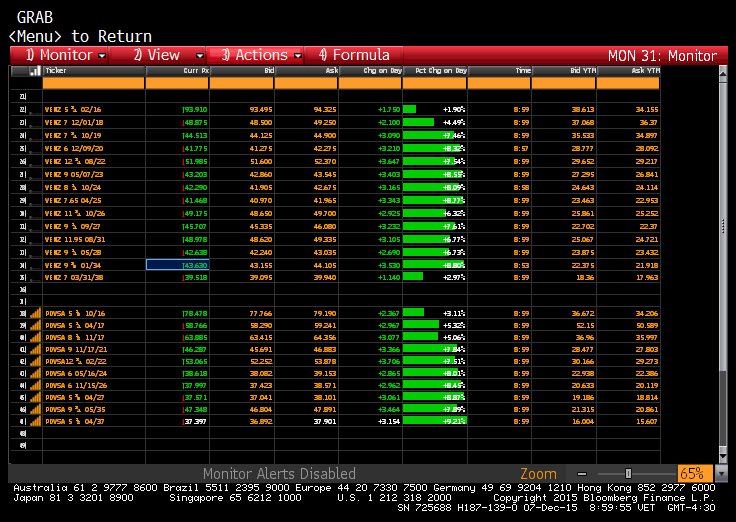Select ticker VENZ 7 03/31/38

tap(74, 277)
